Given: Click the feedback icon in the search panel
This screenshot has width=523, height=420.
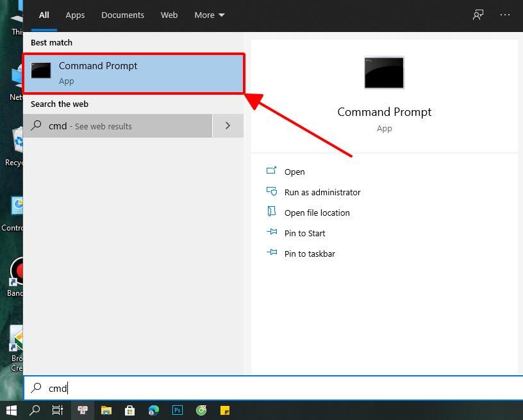Looking at the screenshot, I should click(477, 15).
